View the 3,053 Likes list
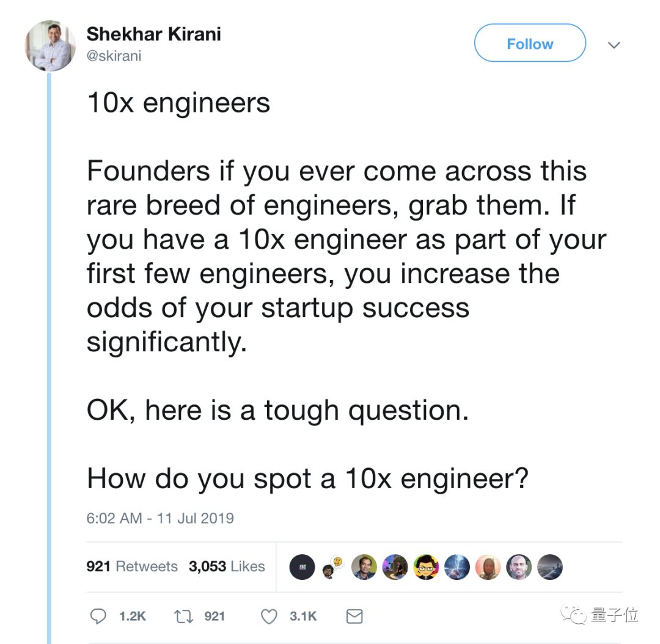This screenshot has height=644, width=660. [227, 566]
